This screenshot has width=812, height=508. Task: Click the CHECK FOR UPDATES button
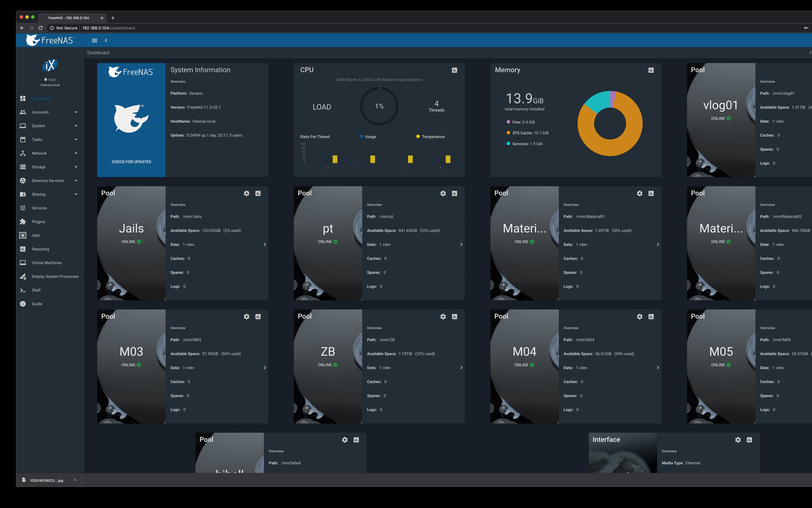click(x=131, y=162)
